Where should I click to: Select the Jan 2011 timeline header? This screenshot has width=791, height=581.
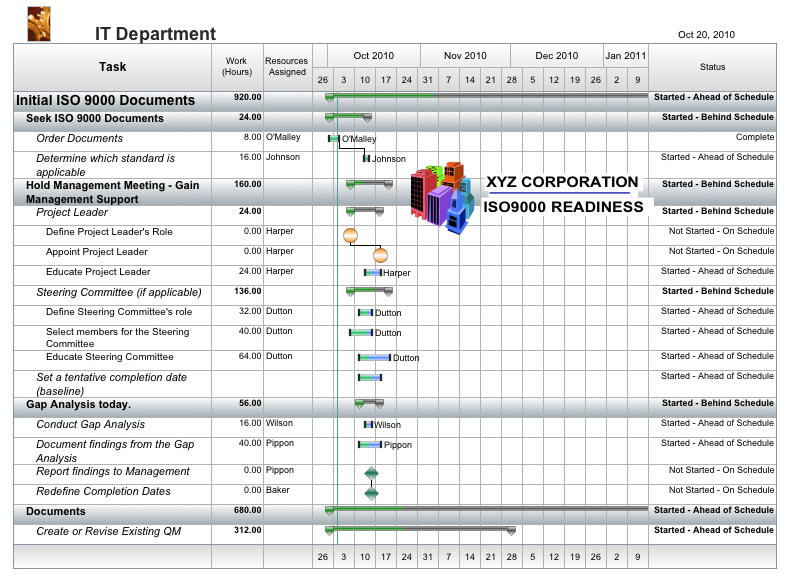coord(626,56)
